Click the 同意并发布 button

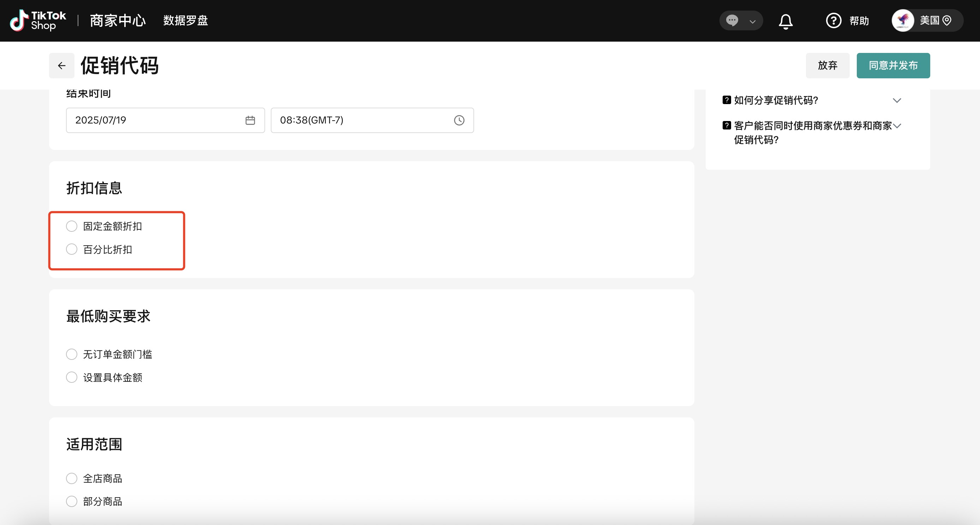click(x=893, y=66)
